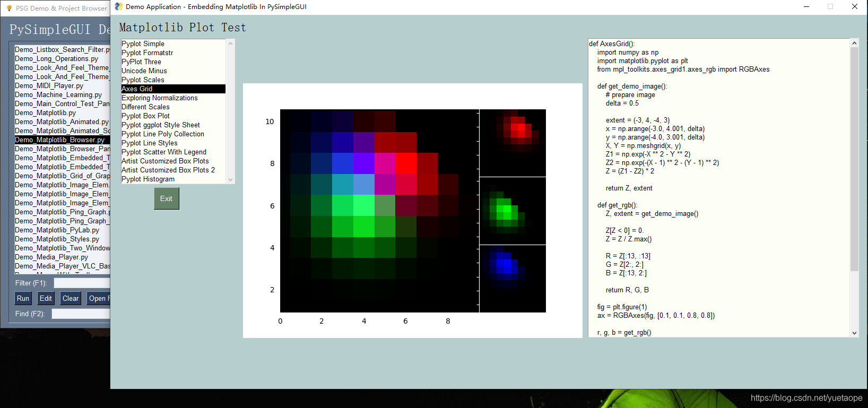The height and width of the screenshot is (408, 868).
Task: Select Demo_MIDI_Player.py in PSG Browser list
Action: (x=62, y=85)
